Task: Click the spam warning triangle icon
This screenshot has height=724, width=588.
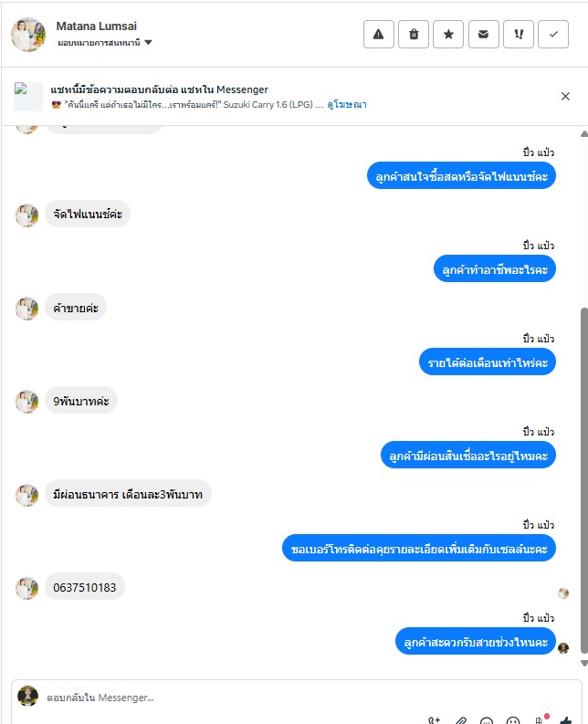Action: coord(378,34)
